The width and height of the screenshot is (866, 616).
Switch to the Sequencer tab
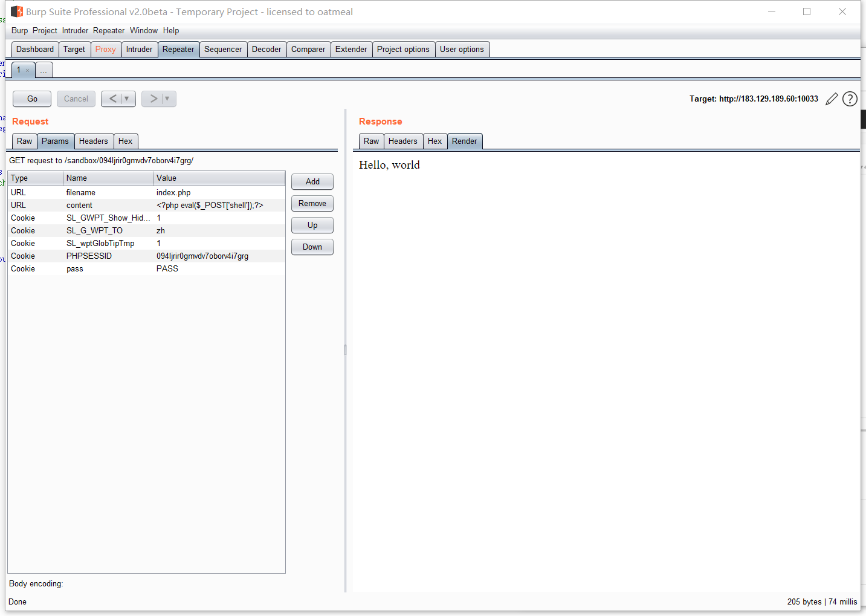(223, 50)
